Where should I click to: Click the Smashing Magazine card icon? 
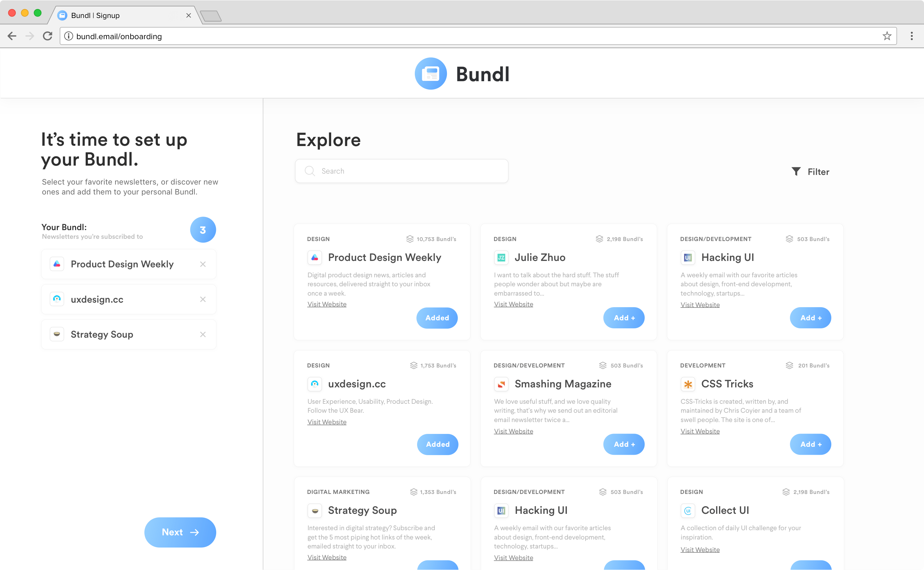(501, 384)
